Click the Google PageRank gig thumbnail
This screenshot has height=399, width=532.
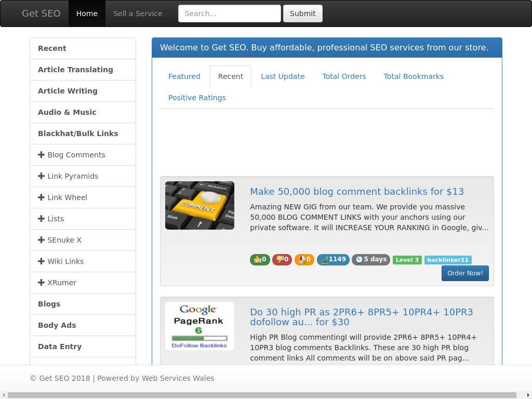(x=199, y=326)
